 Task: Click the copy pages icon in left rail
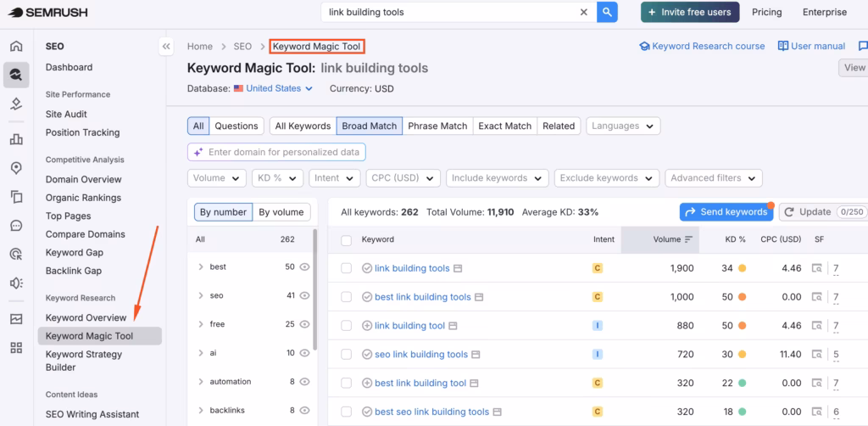(17, 197)
